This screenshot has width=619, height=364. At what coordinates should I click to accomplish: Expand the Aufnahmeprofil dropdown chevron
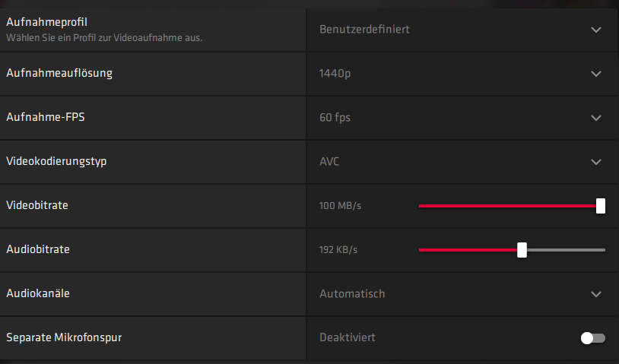coord(596,30)
